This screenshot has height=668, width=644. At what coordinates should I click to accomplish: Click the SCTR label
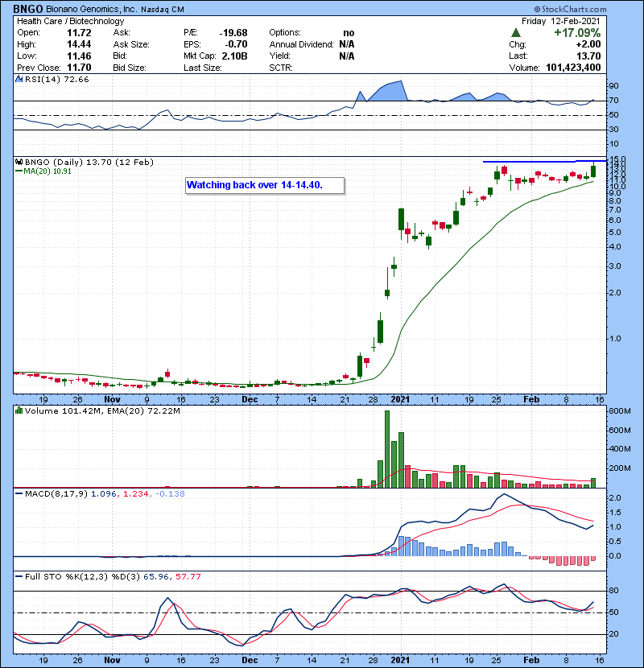(x=281, y=68)
